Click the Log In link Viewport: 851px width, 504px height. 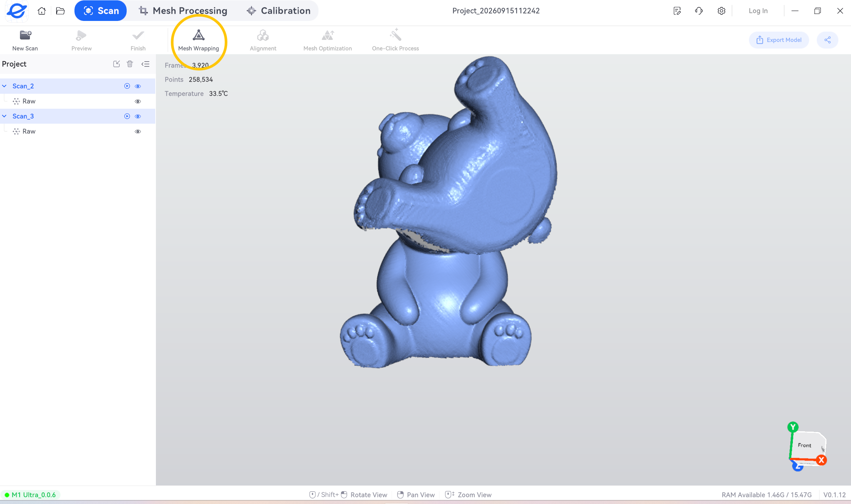coord(758,11)
